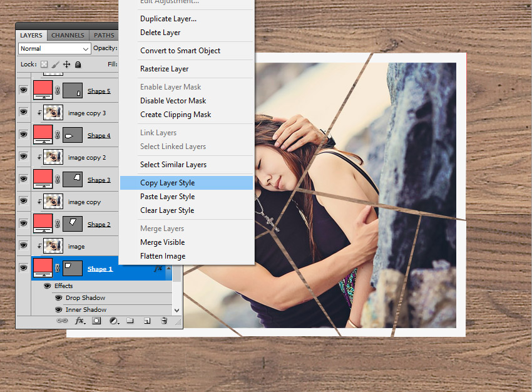Select the Shape 2 vector mask thumbnail

(73, 223)
